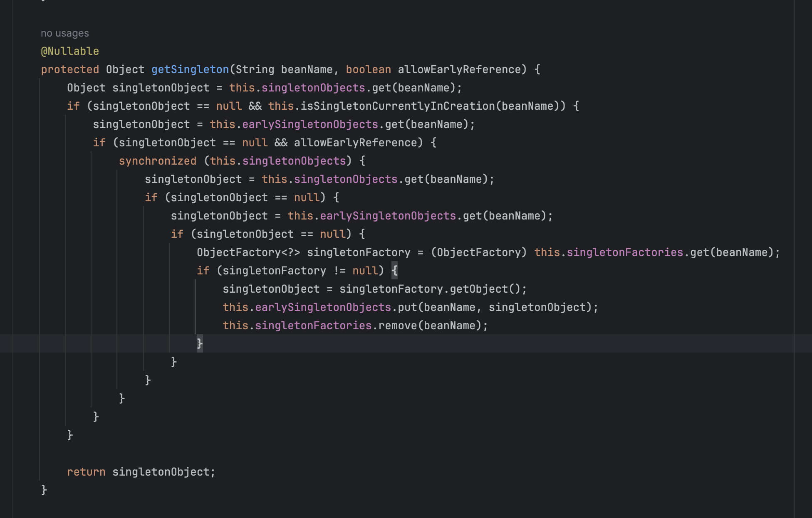The height and width of the screenshot is (518, 812).
Task: Click singletonObject in the return statement
Action: pyautogui.click(x=161, y=472)
